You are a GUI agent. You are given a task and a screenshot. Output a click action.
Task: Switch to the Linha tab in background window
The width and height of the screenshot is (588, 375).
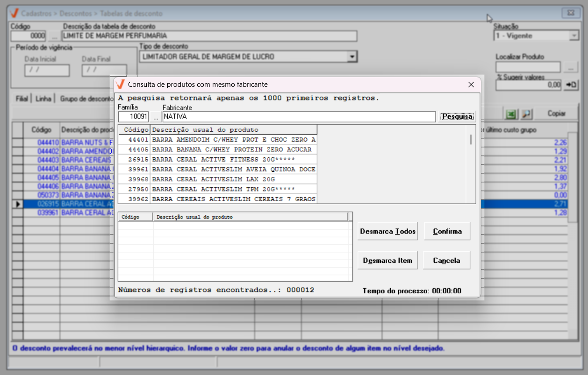[43, 99]
